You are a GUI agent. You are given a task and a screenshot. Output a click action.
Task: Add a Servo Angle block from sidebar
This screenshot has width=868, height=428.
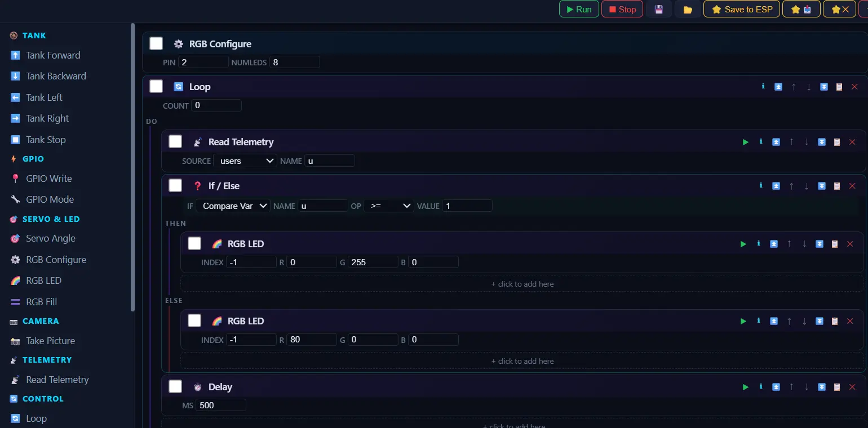point(51,238)
